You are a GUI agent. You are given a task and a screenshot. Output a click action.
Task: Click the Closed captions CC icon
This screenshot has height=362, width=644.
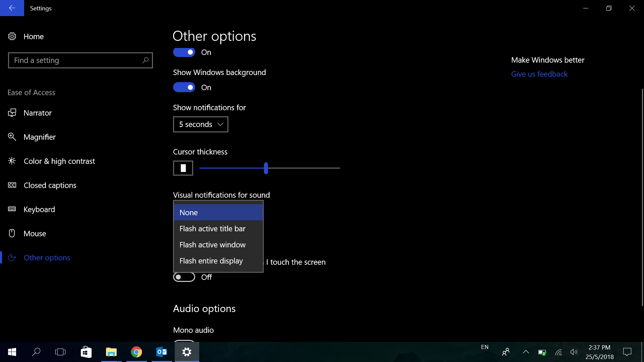12,185
